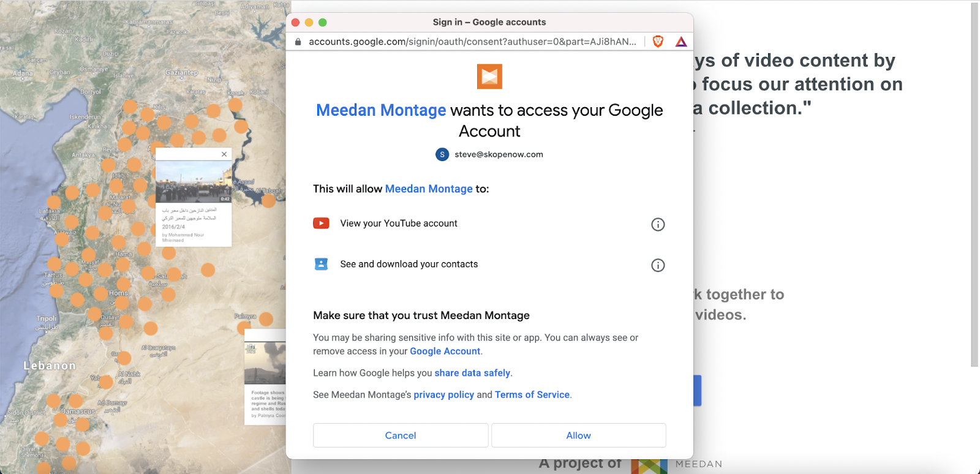Click the Brave Rewards triangle icon
980x474 pixels.
tap(681, 42)
